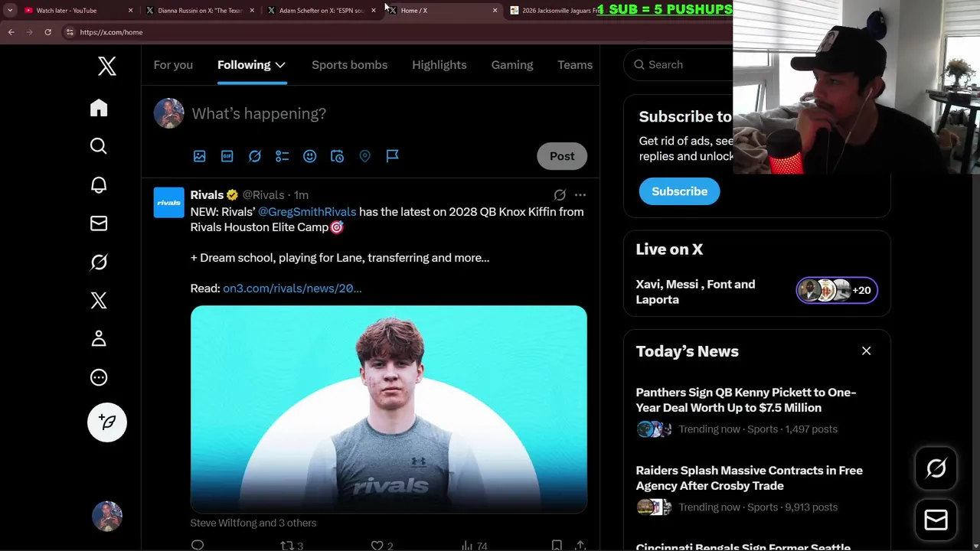This screenshot has width=980, height=551.
Task: Click the X Search field
Action: [678, 65]
